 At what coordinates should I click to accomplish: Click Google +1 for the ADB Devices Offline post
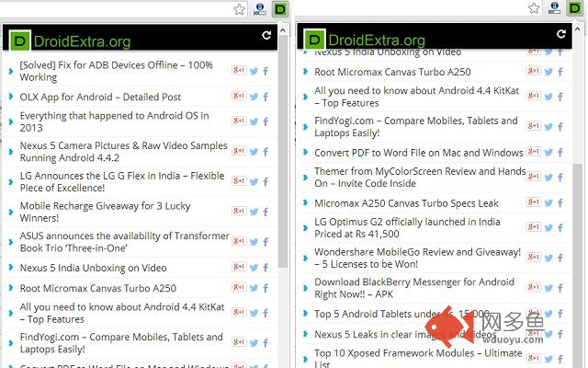pyautogui.click(x=239, y=71)
